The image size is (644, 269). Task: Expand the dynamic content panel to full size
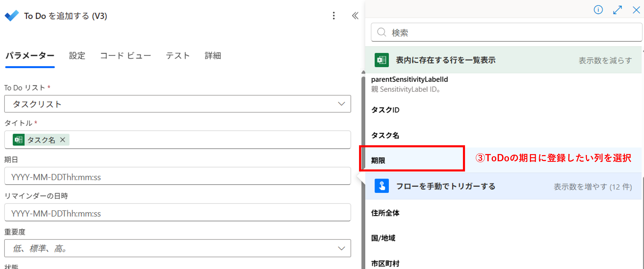coord(617,10)
